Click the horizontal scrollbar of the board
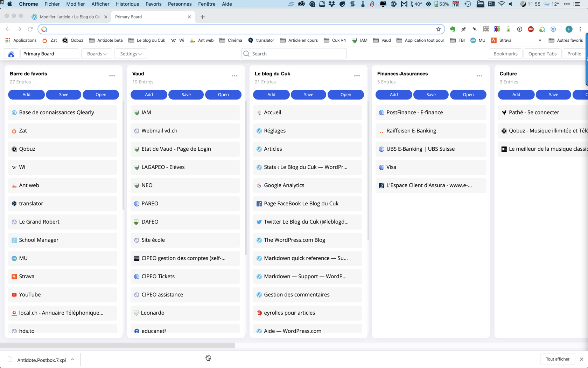This screenshot has width=588, height=368. [x=117, y=345]
